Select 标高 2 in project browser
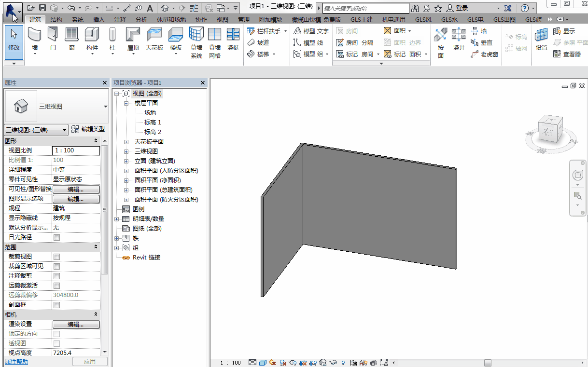 (x=153, y=132)
